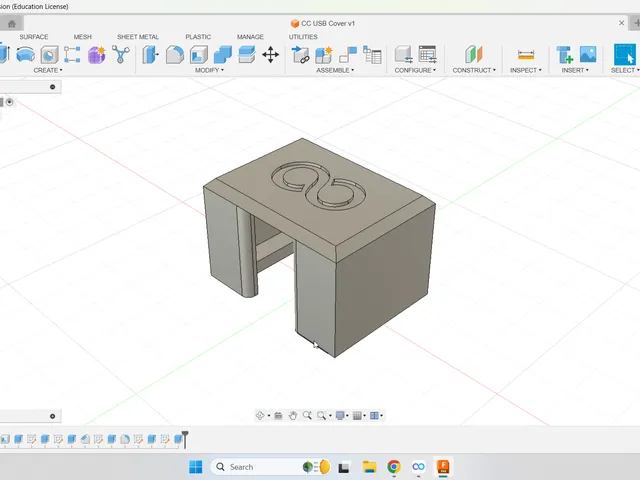Switch to the SHEET METAL tab
Viewport: 640px width, 480px height.
click(138, 37)
